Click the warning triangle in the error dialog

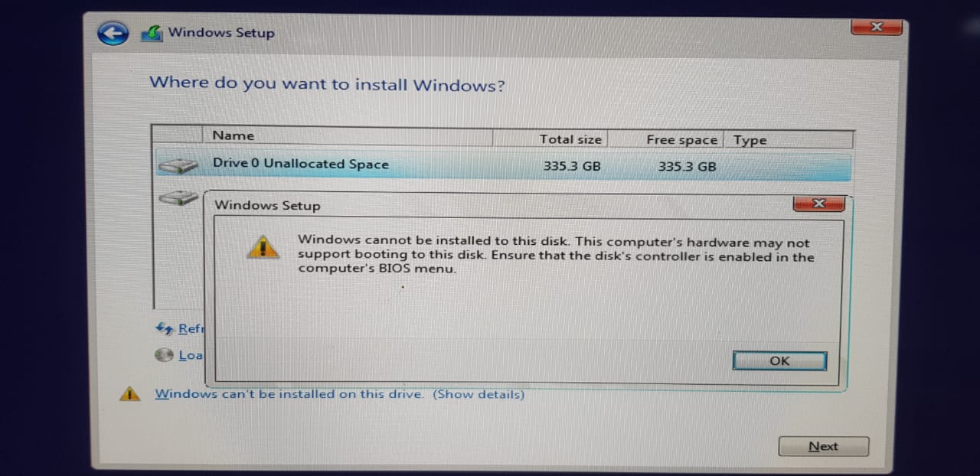tap(263, 246)
